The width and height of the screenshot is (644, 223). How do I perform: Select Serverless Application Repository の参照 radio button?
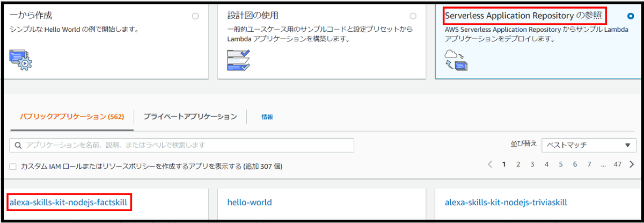pos(630,16)
